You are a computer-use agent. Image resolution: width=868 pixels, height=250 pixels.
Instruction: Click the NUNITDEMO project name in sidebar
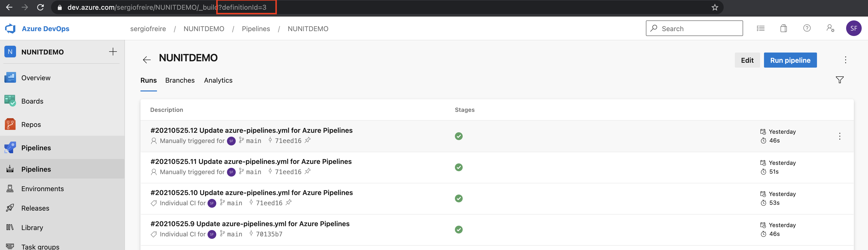[x=43, y=52]
